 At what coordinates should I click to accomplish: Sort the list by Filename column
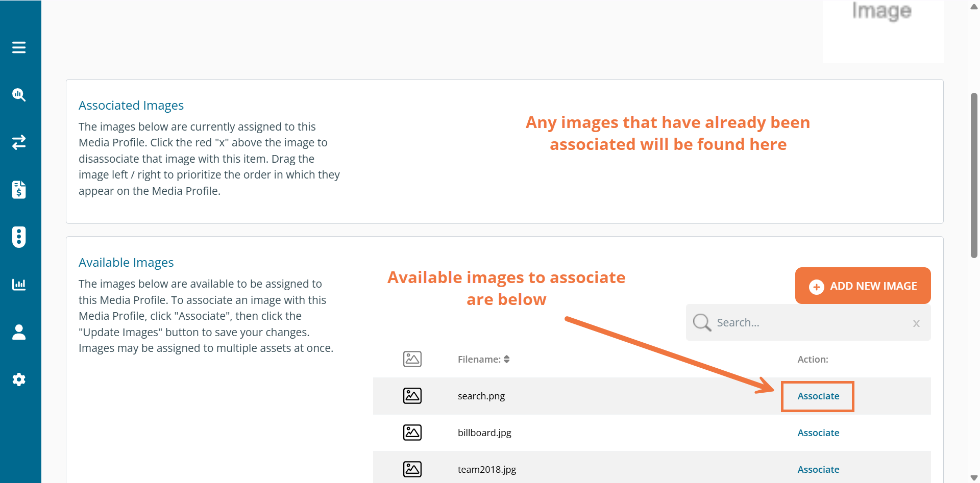tap(483, 360)
